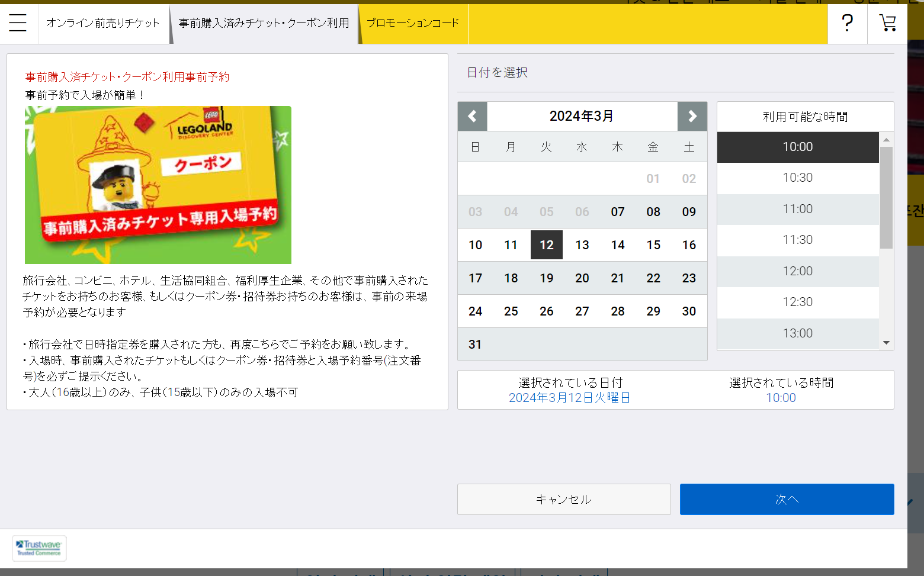The width and height of the screenshot is (924, 576).
Task: Select March 26 in the calendar
Action: 547,311
